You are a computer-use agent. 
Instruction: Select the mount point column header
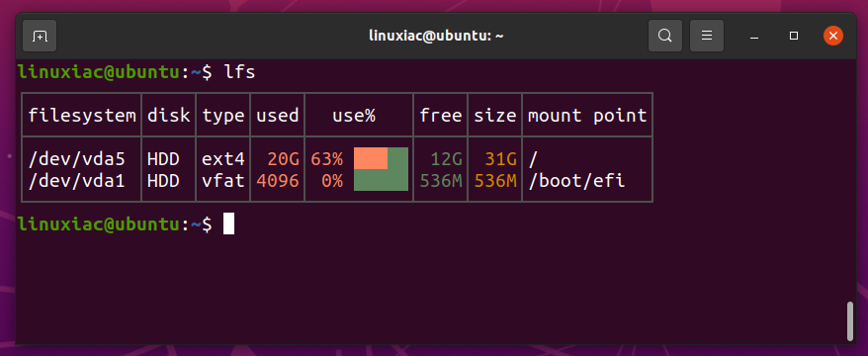pos(587,116)
